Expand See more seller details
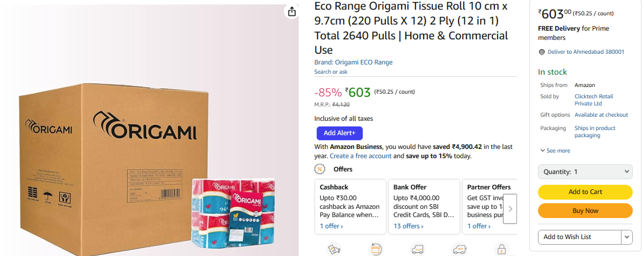Viewport: 644px width, 256px height. [555, 151]
